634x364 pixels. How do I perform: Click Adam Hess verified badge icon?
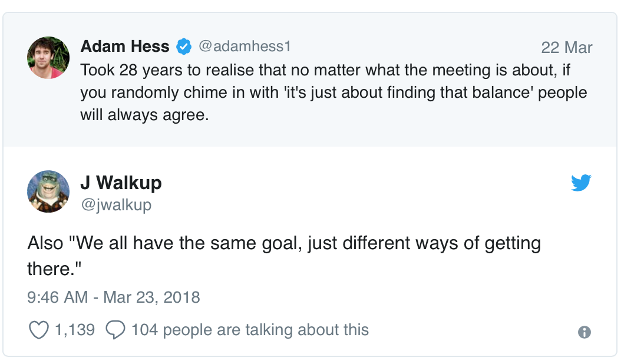(x=183, y=46)
